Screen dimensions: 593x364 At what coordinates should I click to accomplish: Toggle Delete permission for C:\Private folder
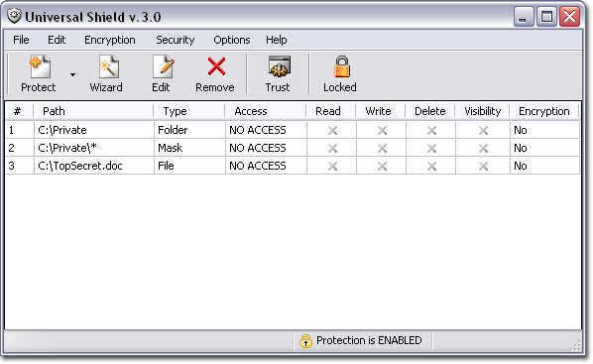431,131
